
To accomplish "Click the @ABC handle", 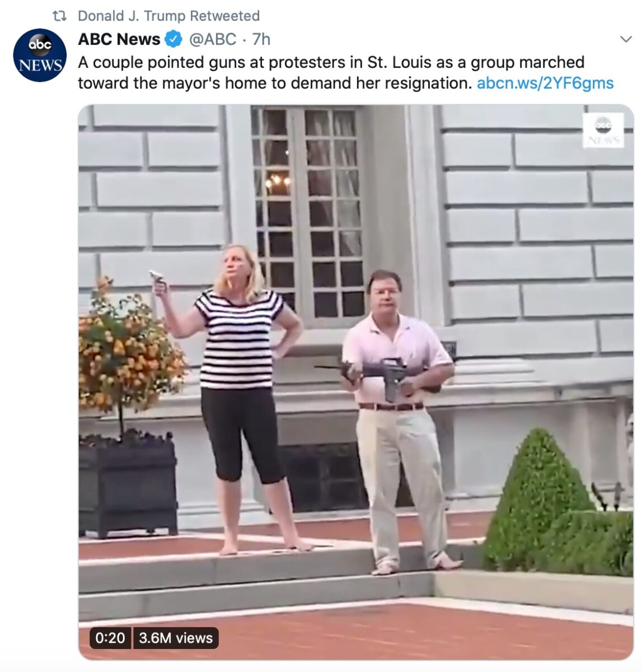I will pos(213,39).
